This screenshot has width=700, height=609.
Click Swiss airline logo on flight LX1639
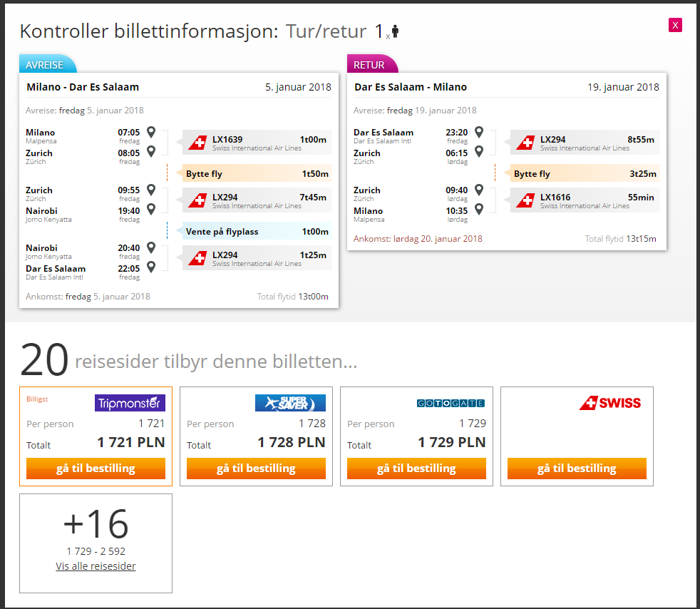click(x=197, y=143)
